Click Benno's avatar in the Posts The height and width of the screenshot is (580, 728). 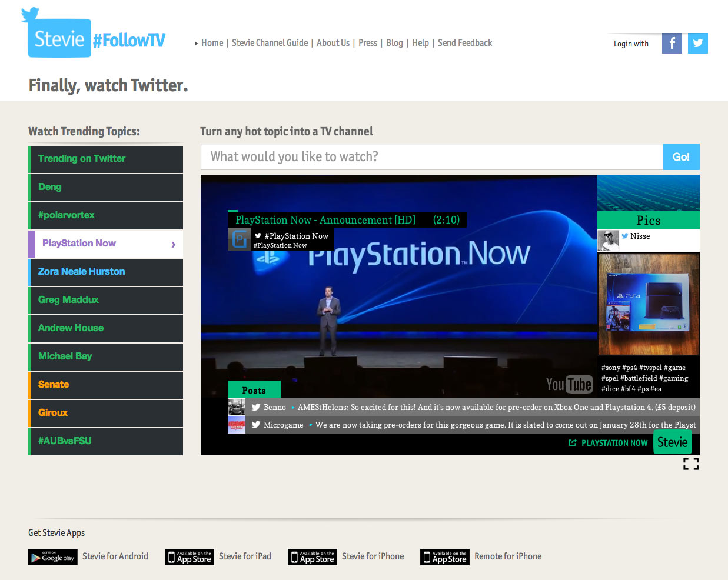(237, 407)
